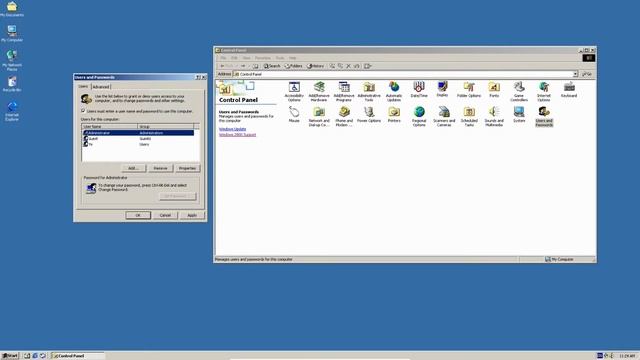Open the Help menu
640x360 pixels.
pos(293,58)
